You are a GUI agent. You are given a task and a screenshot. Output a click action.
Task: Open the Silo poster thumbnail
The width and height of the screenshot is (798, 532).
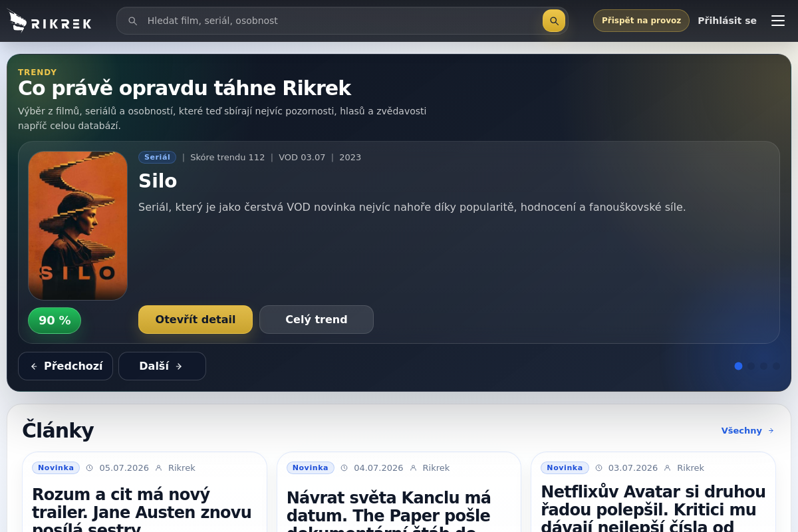[78, 225]
